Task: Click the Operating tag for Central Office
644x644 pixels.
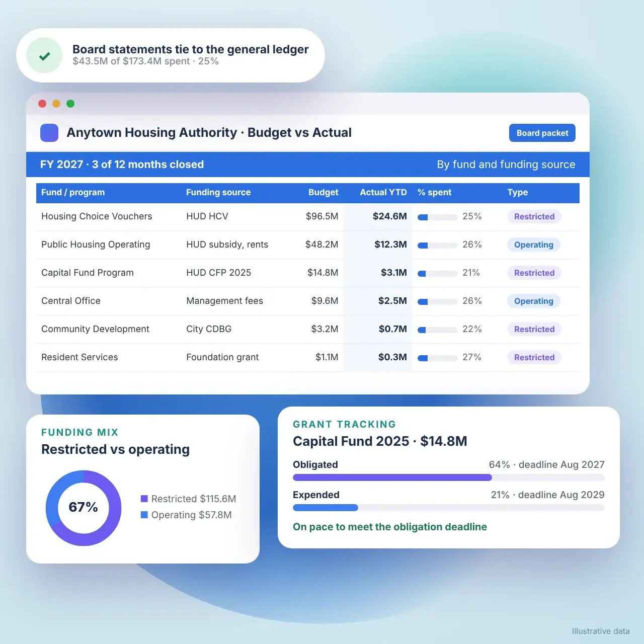Action: (534, 301)
